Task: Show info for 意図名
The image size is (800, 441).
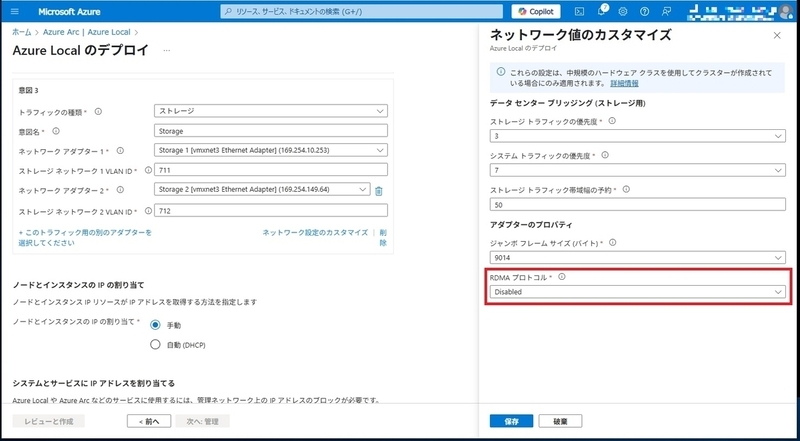Action: click(56, 131)
